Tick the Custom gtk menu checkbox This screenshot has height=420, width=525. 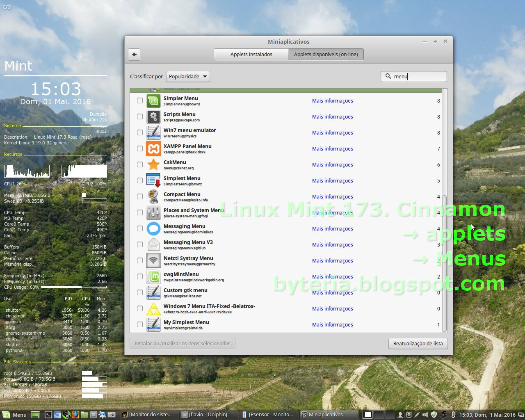coord(140,292)
